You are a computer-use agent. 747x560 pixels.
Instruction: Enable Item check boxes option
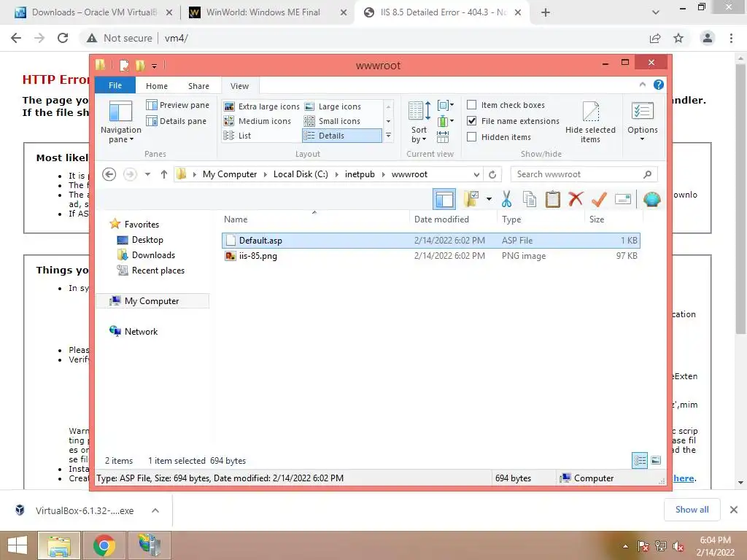click(472, 105)
